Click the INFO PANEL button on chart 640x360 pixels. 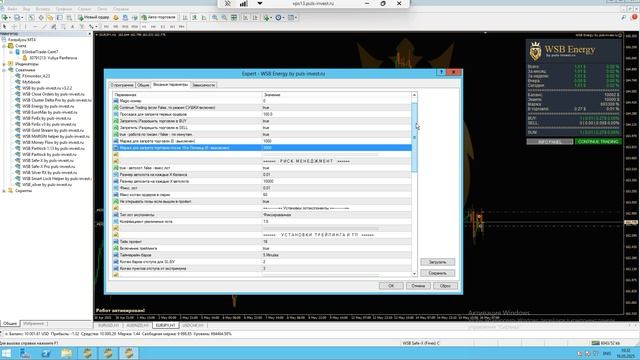tap(550, 142)
